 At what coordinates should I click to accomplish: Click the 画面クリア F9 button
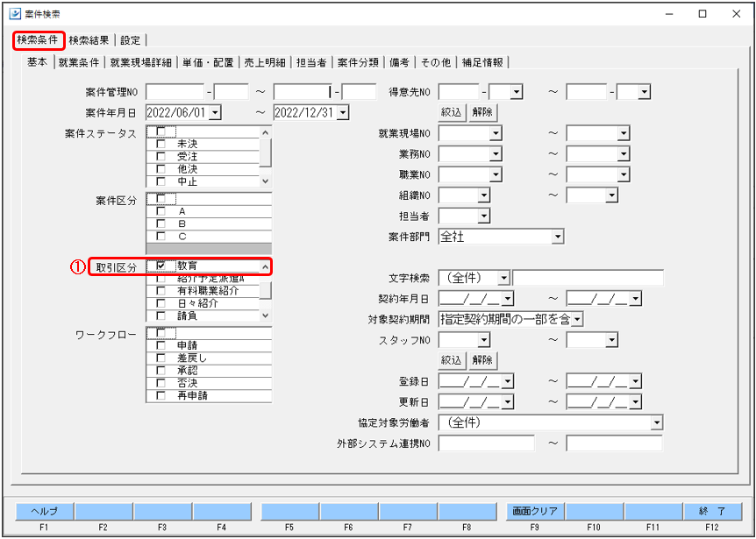pos(535,512)
